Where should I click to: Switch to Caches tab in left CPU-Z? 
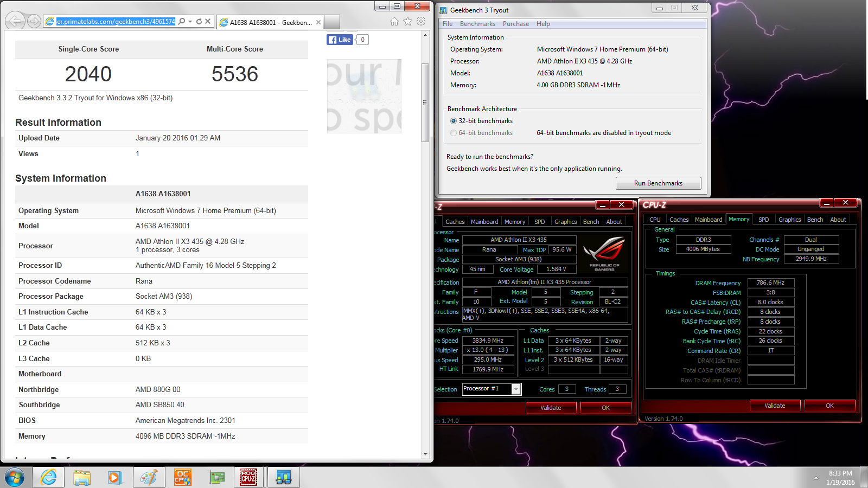[455, 222]
